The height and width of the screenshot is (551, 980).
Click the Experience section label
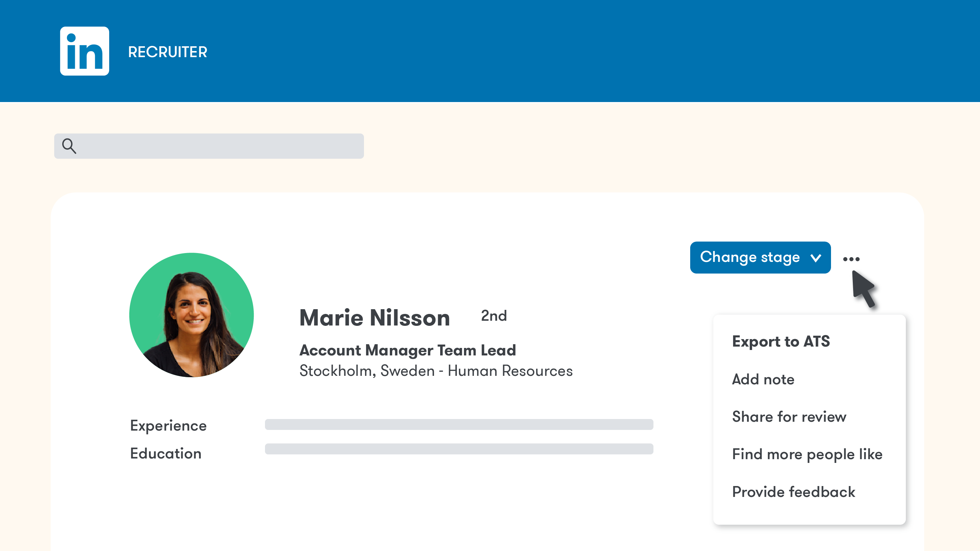[168, 425]
